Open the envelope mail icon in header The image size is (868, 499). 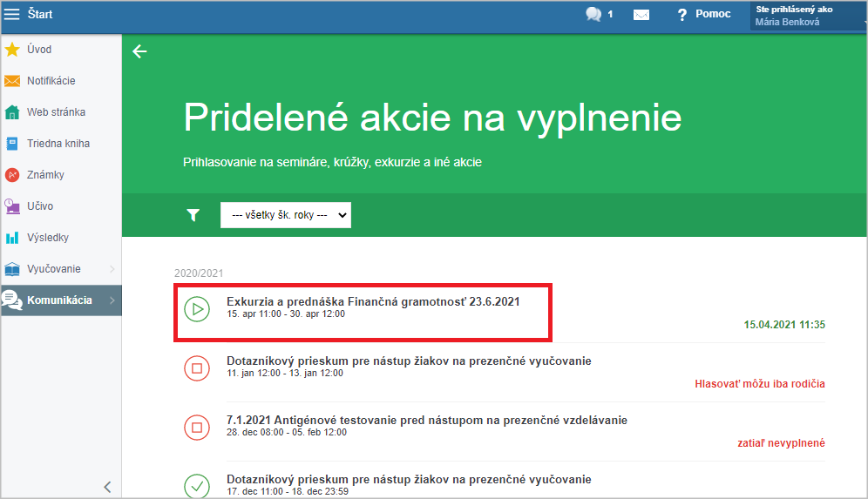[x=641, y=15]
